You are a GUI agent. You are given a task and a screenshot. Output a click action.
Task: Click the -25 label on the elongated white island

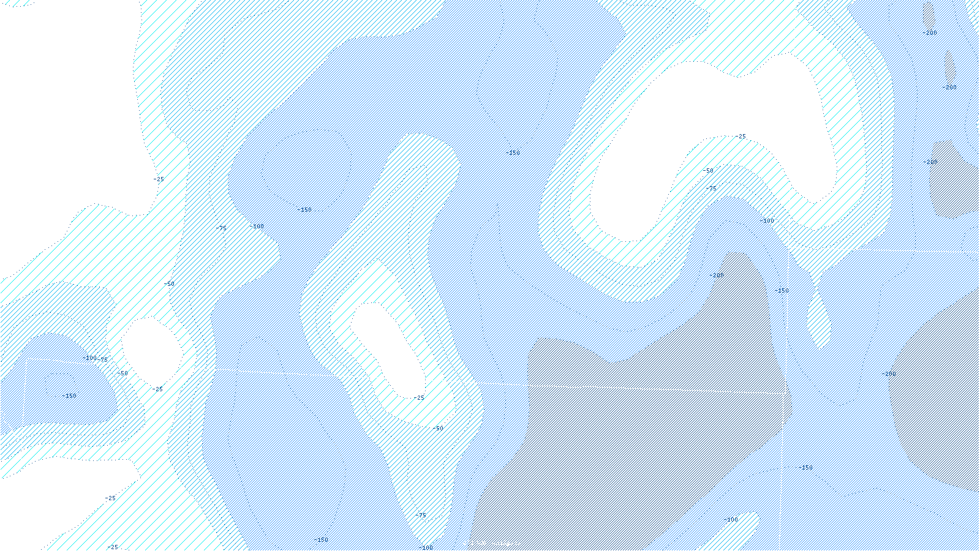[x=418, y=398]
